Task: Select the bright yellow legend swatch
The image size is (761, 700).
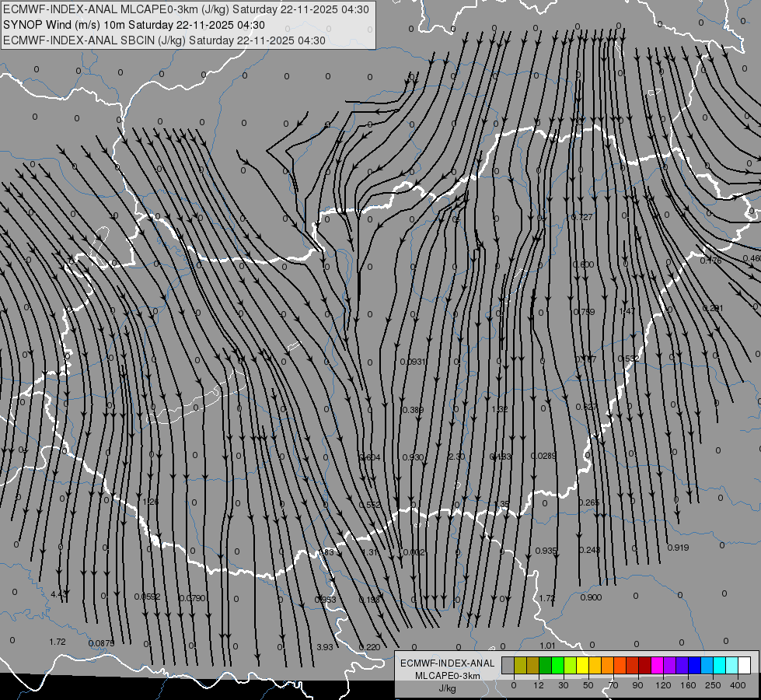Action: click(x=582, y=665)
